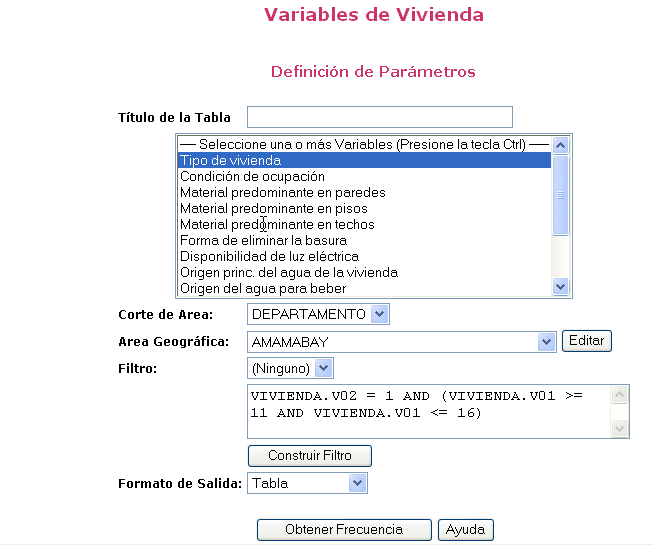Open the Filtro (Ninguno) dropdown
Viewport: 653px width, 545px height.
click(x=290, y=369)
